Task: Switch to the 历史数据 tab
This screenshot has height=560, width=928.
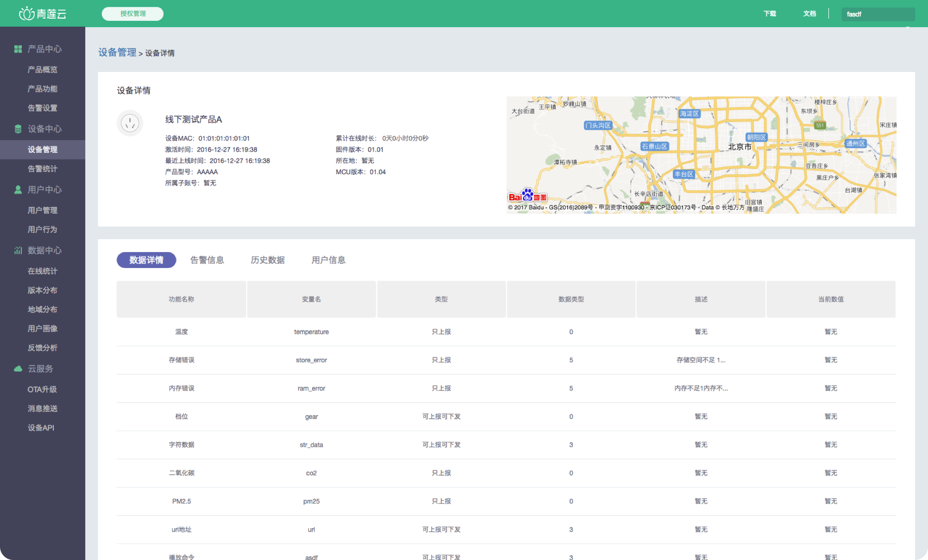Action: (268, 260)
